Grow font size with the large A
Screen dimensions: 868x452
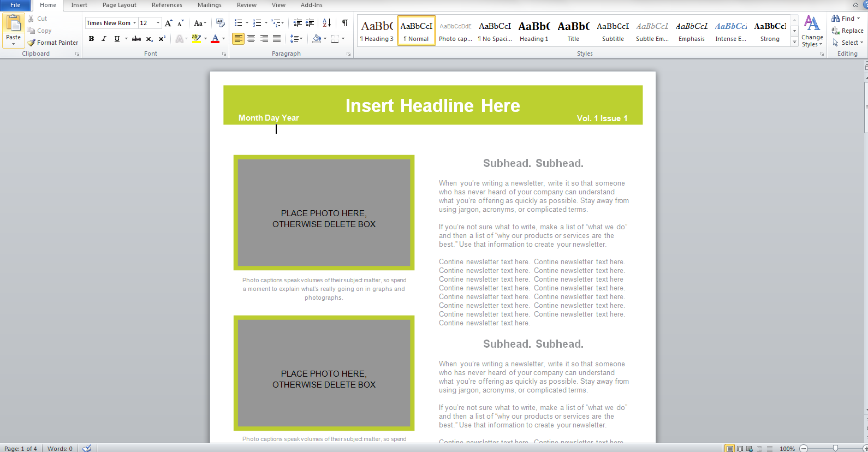click(x=168, y=23)
